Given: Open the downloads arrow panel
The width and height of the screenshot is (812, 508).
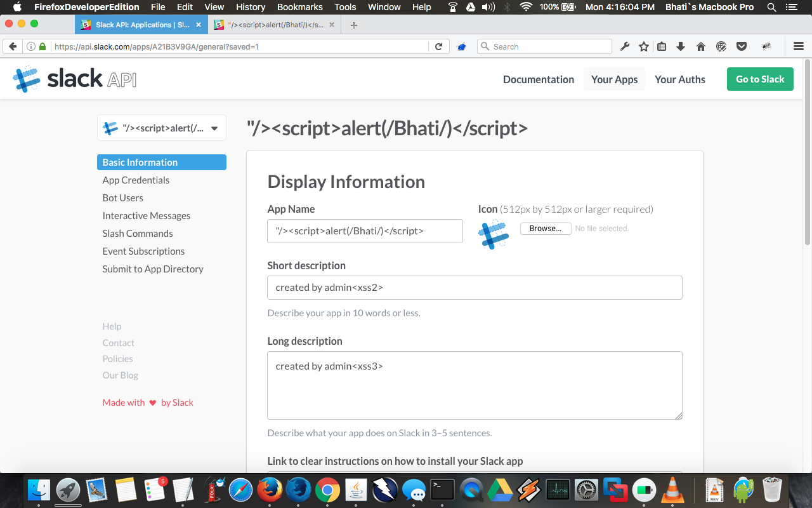Looking at the screenshot, I should coord(681,46).
